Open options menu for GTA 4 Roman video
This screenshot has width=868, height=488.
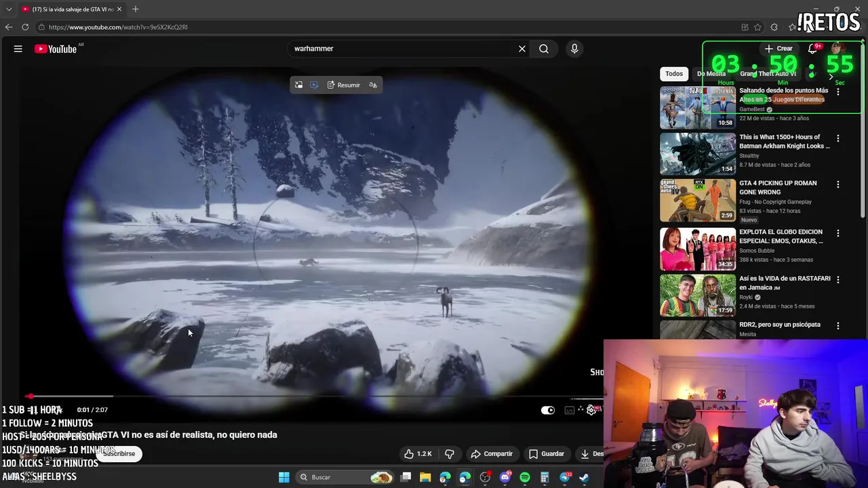tap(838, 184)
